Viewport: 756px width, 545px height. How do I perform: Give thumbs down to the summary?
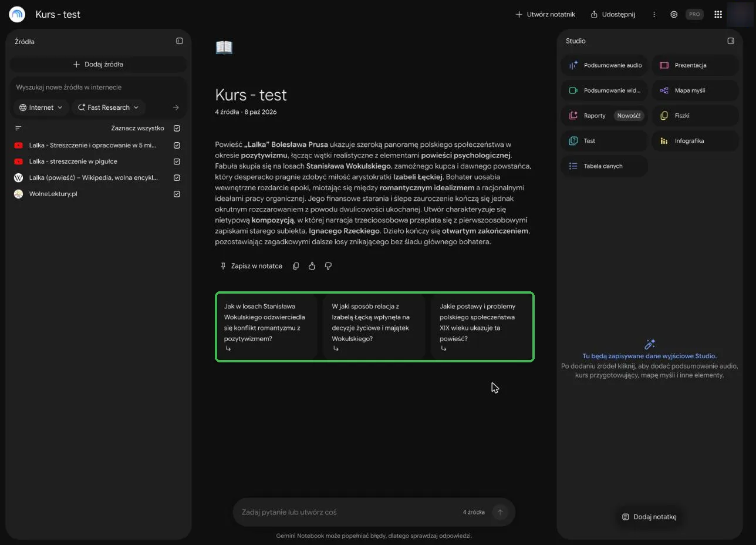click(328, 266)
